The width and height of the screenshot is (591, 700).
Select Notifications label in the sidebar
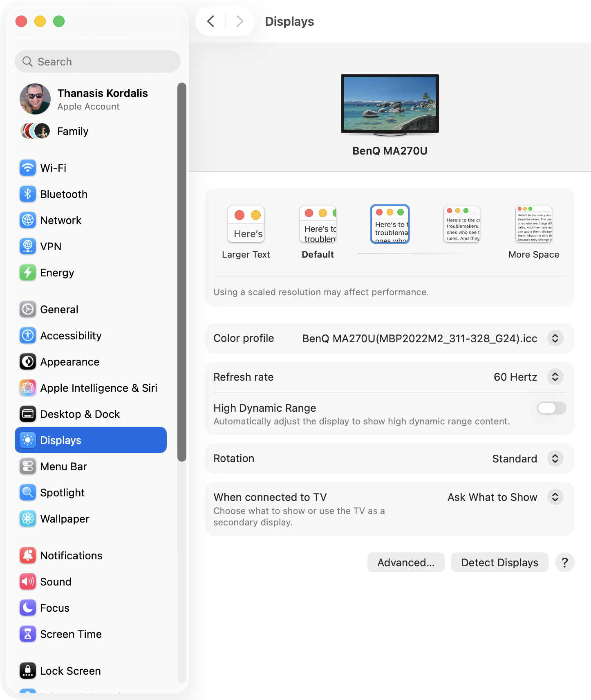click(x=71, y=556)
